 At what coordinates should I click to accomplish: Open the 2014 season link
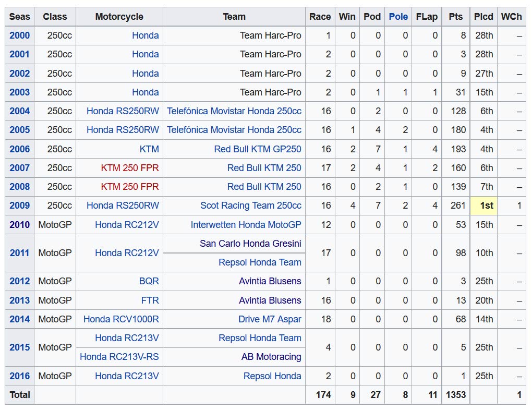(20, 319)
